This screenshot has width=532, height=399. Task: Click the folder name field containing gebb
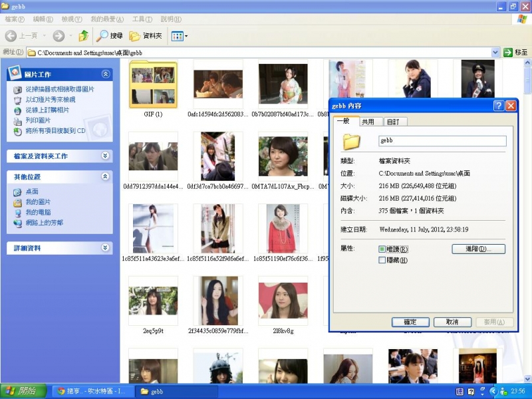(x=442, y=141)
